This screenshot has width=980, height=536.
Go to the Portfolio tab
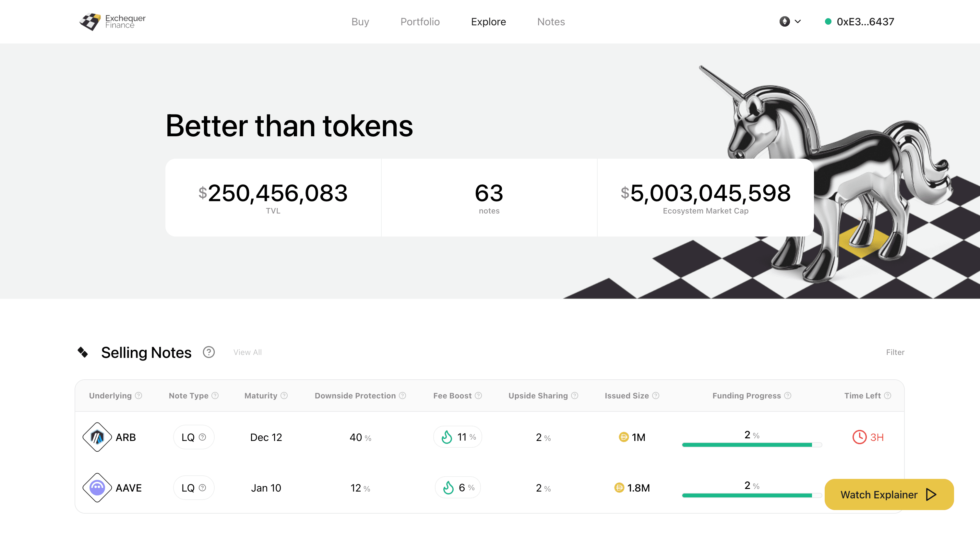tap(420, 22)
